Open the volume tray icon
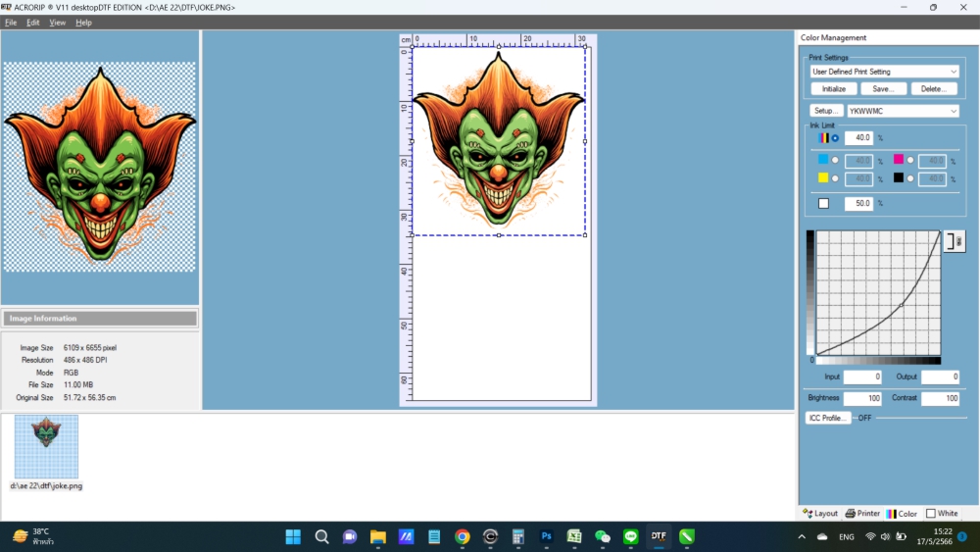Screen dimensions: 980x552 click(885, 536)
